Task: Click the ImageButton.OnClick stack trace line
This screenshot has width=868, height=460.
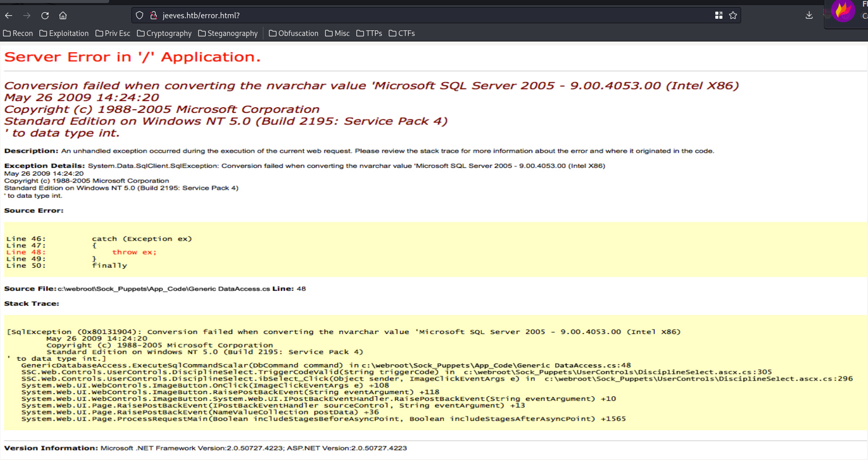Action: pyautogui.click(x=205, y=385)
